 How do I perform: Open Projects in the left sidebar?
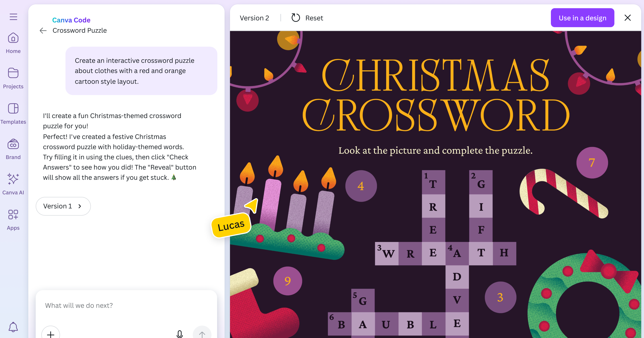13,78
